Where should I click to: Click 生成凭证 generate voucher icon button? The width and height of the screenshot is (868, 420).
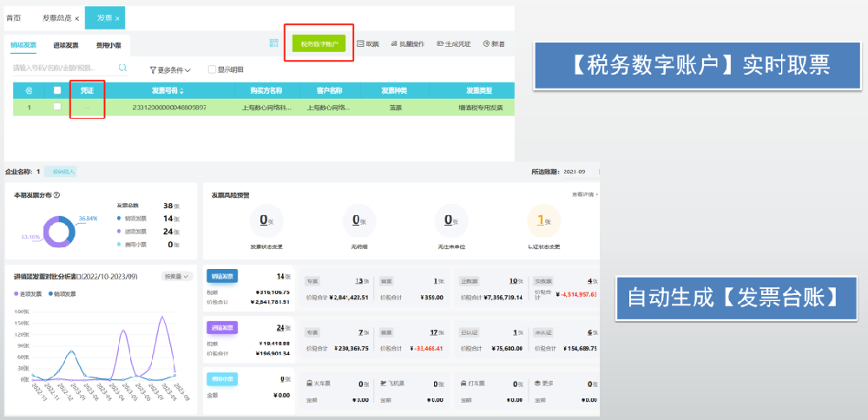(x=453, y=43)
